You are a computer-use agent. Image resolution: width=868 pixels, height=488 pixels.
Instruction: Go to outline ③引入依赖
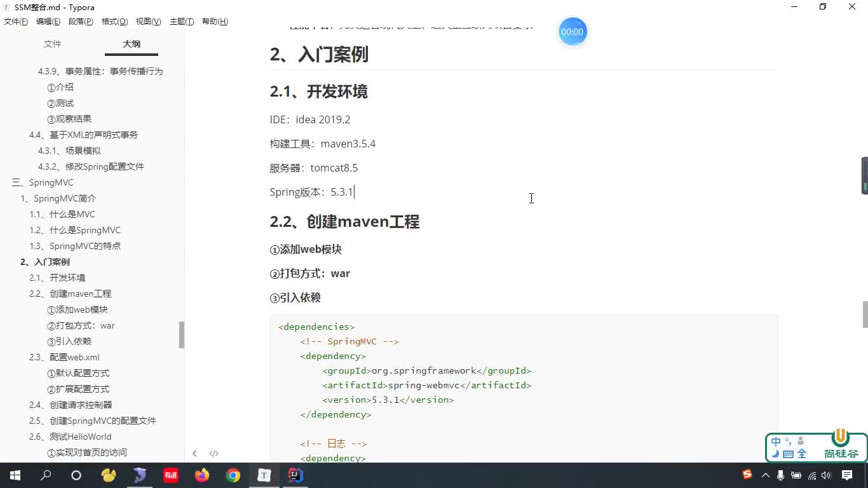69,341
